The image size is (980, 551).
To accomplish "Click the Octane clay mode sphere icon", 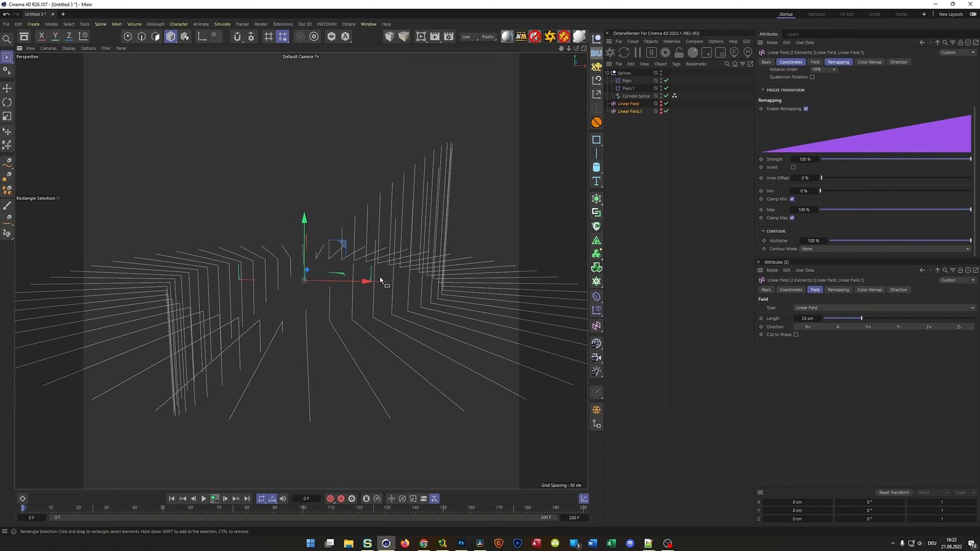I will 693,52.
